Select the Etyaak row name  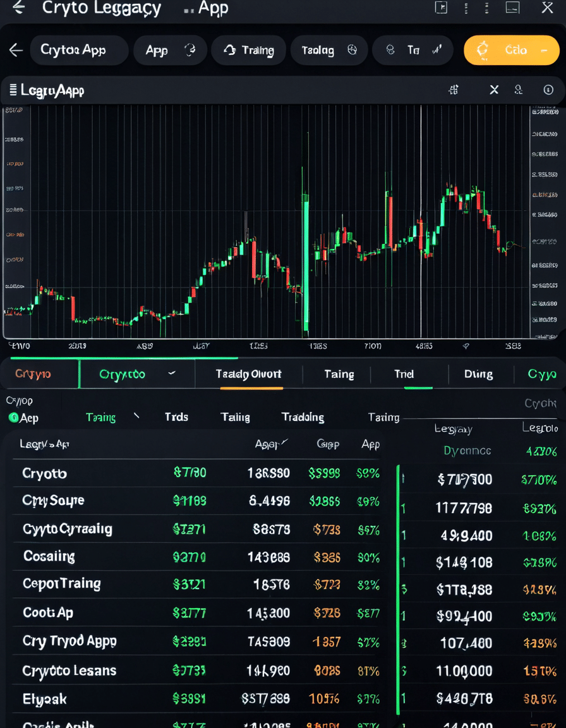pyautogui.click(x=45, y=699)
